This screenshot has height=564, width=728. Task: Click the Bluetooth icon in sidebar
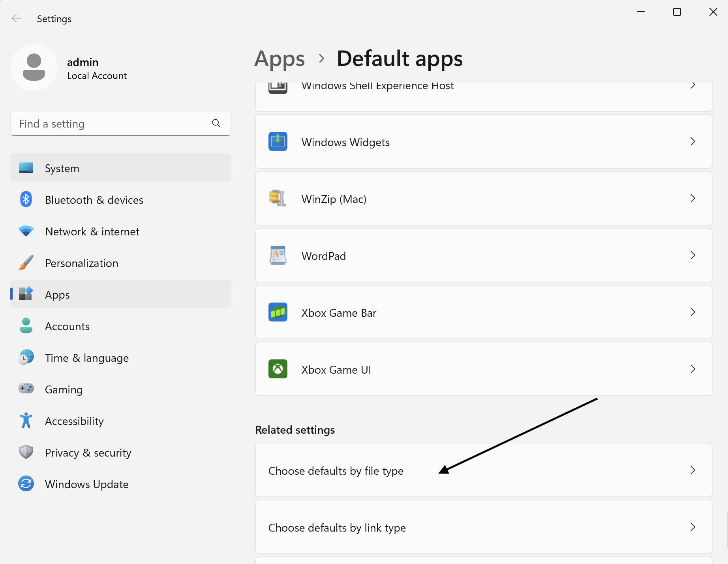coord(26,199)
